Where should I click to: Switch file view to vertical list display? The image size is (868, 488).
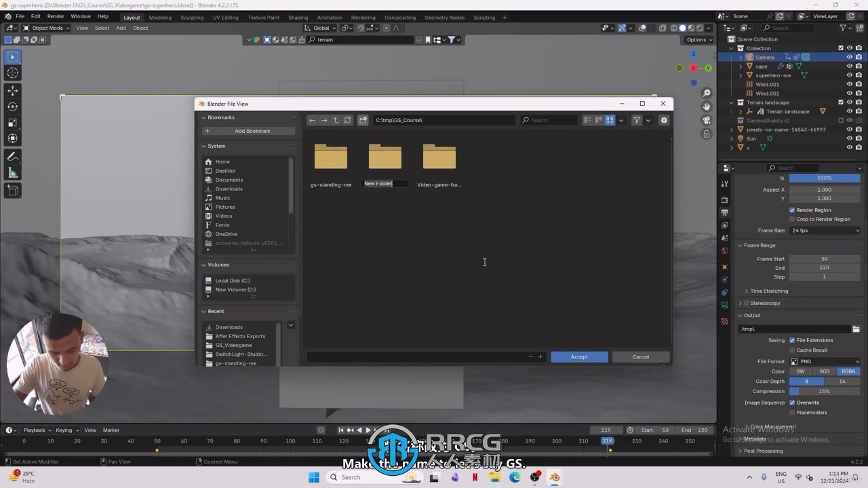[x=588, y=120]
